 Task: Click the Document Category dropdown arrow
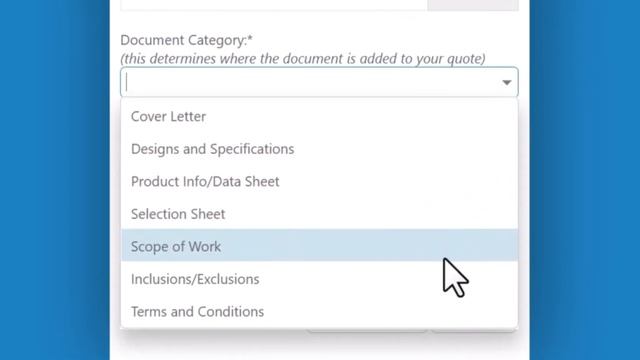507,82
